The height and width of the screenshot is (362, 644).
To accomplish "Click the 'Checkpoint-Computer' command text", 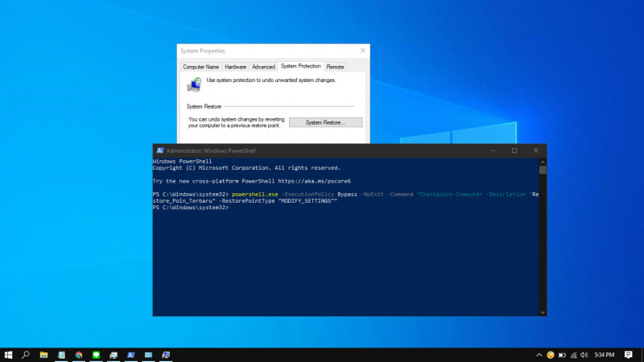I will point(451,194).
